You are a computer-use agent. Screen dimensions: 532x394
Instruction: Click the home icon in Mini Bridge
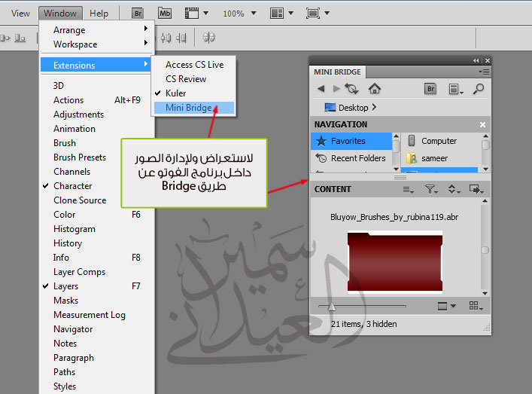(375, 89)
